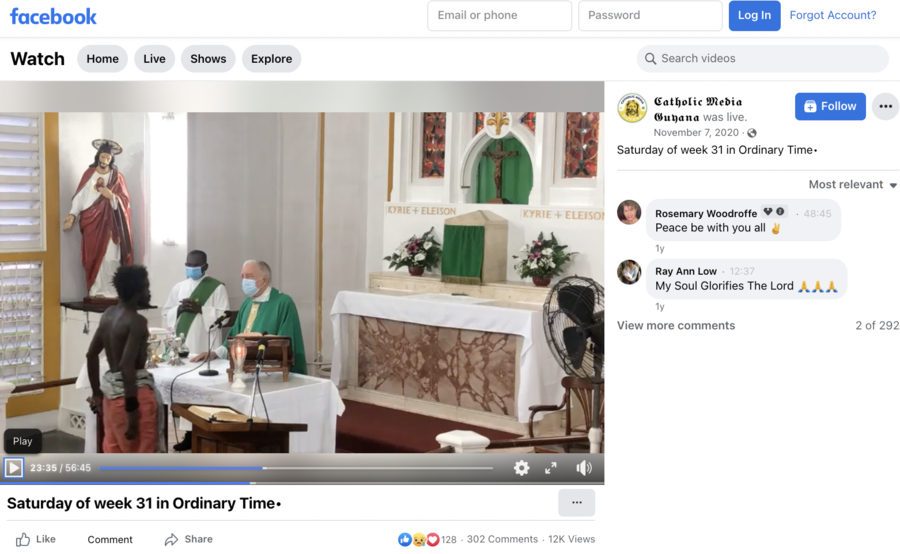This screenshot has width=900, height=554.
Task: Expand the Most relevant comment sort dropdown
Action: point(852,185)
